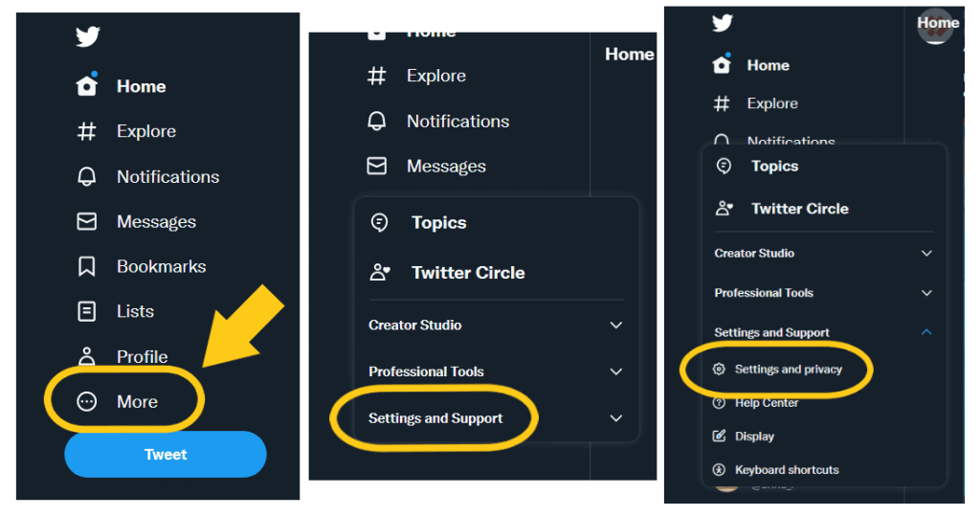Click the Keyboard shortcuts accessibility icon
Viewport: 980px width, 517px height.
click(x=720, y=470)
